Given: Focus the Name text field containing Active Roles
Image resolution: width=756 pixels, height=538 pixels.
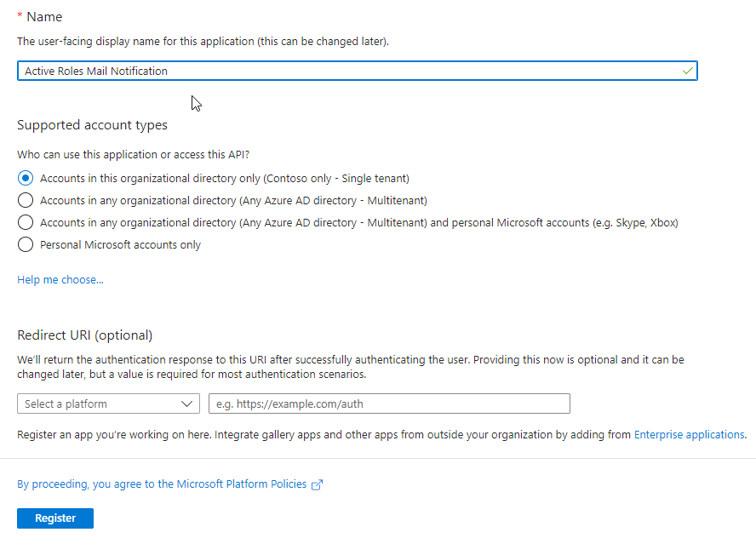Looking at the screenshot, I should coord(358,71).
